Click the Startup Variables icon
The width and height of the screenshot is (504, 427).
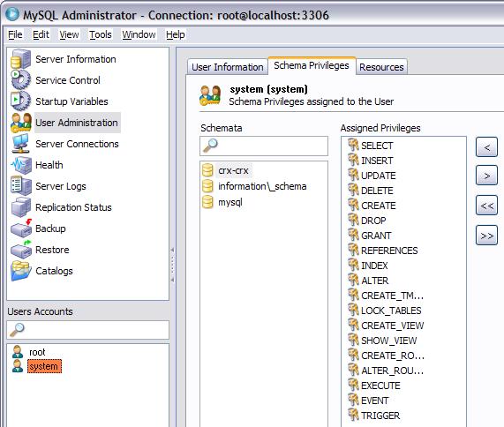(21, 101)
